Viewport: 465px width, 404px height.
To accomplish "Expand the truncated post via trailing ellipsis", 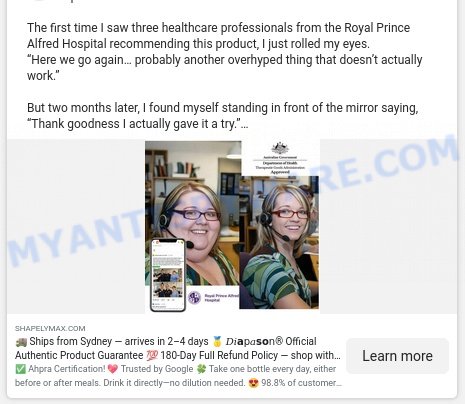I will coord(245,124).
